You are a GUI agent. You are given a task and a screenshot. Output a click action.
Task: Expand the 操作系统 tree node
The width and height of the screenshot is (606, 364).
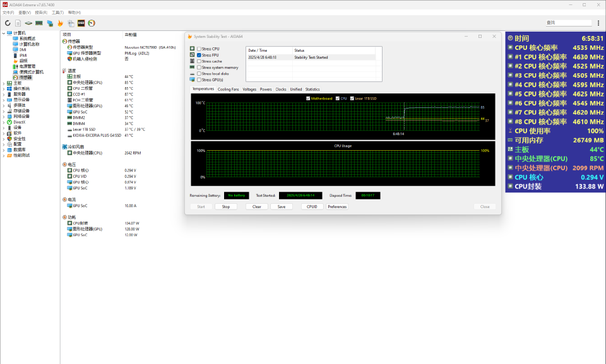tap(4, 88)
